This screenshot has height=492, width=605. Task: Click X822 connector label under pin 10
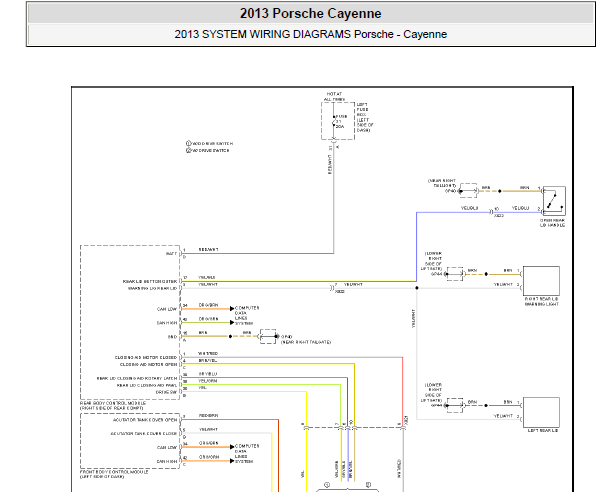click(499, 216)
